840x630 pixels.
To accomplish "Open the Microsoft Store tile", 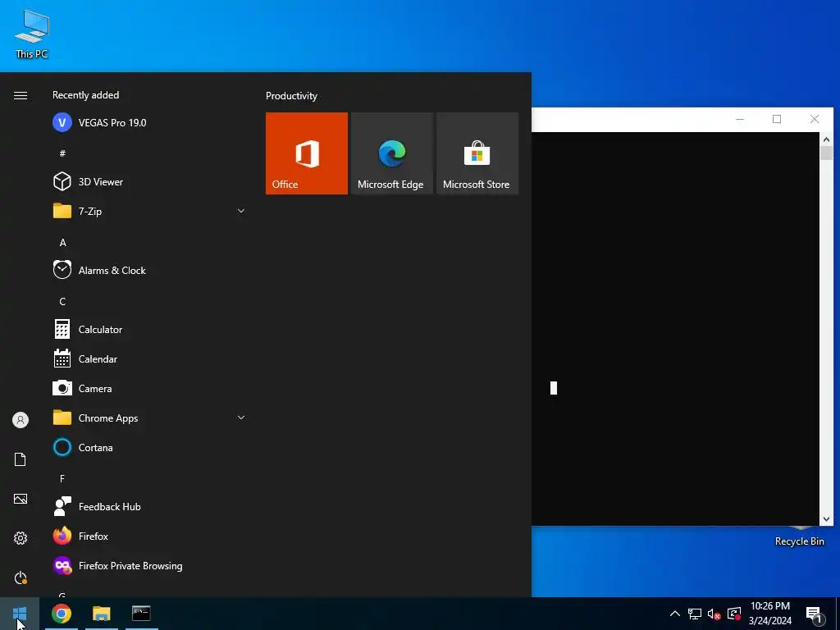I will [477, 153].
